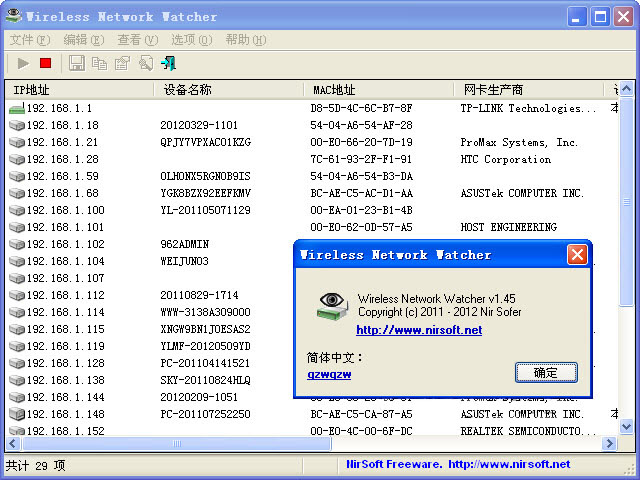This screenshot has height=480, width=640.
Task: Open the 查看(V) menu
Action: [x=137, y=40]
